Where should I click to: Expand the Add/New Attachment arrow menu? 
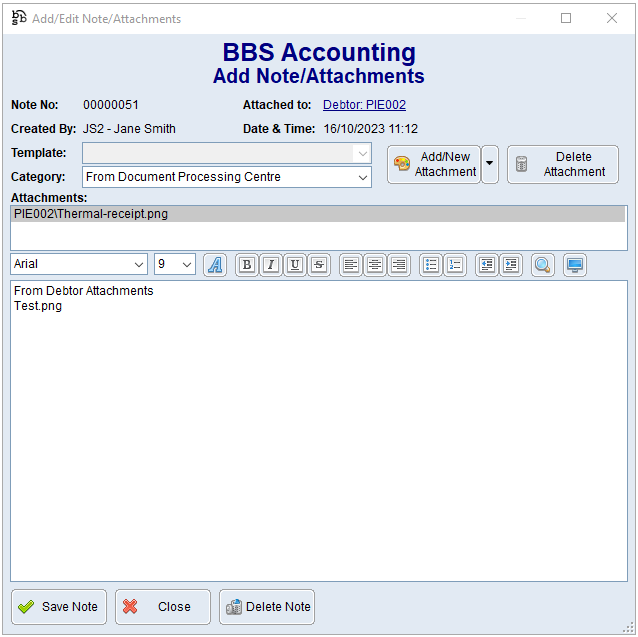pos(489,165)
